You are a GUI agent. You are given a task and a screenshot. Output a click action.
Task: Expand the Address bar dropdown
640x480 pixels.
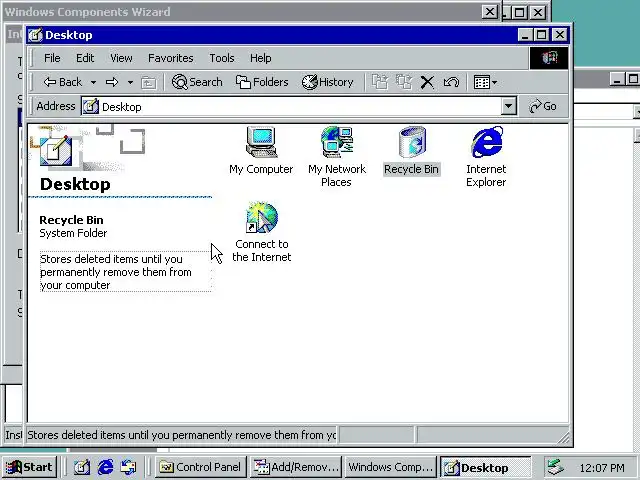508,107
